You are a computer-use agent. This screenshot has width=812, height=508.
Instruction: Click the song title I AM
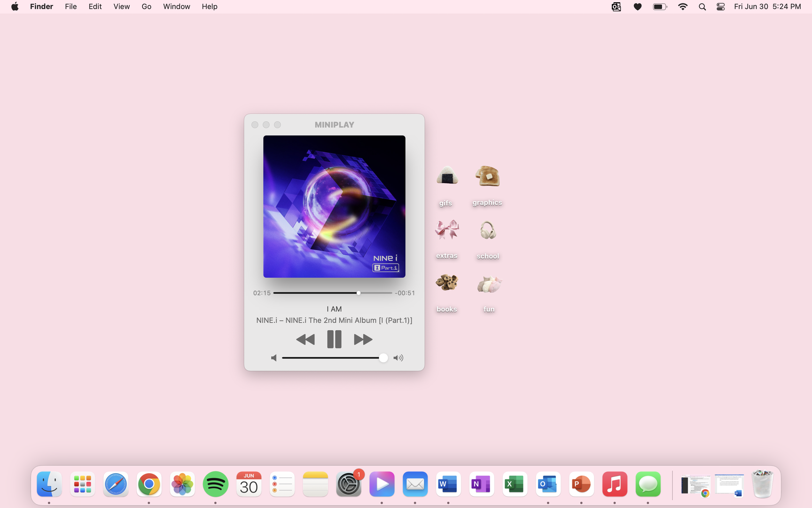coord(334,309)
